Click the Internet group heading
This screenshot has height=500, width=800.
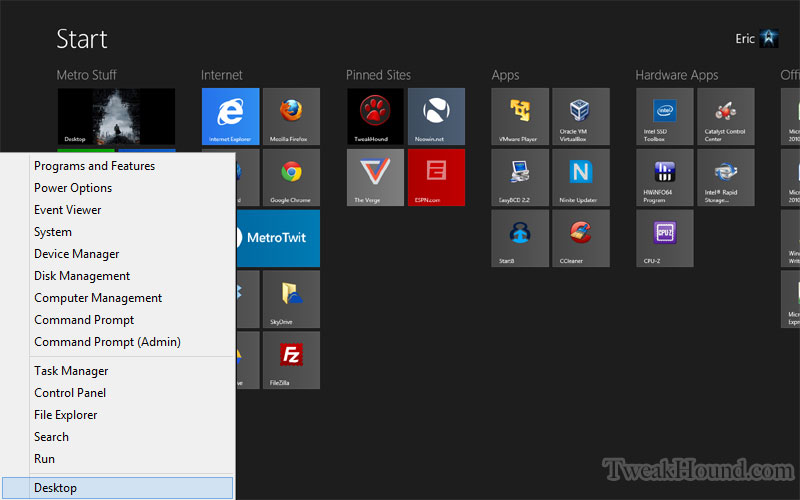(221, 75)
